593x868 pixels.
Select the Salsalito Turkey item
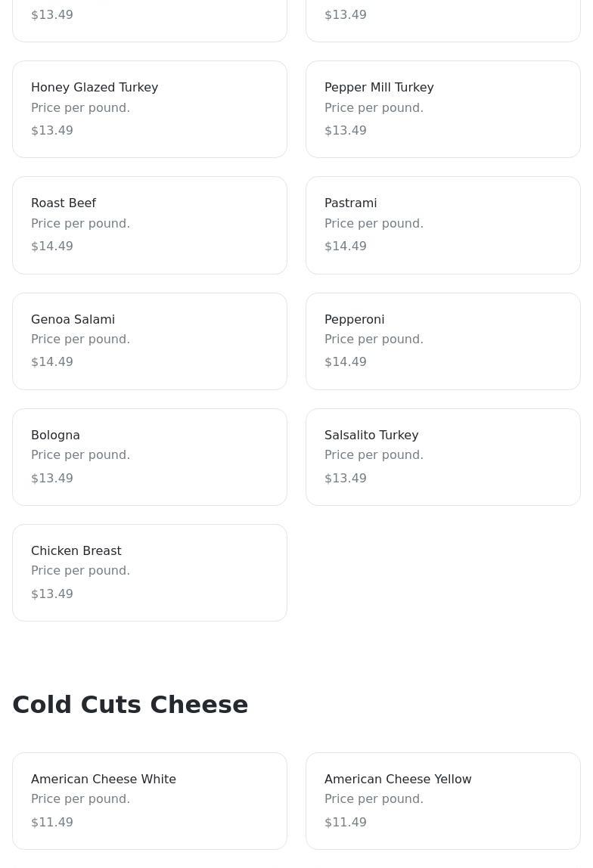(442, 457)
